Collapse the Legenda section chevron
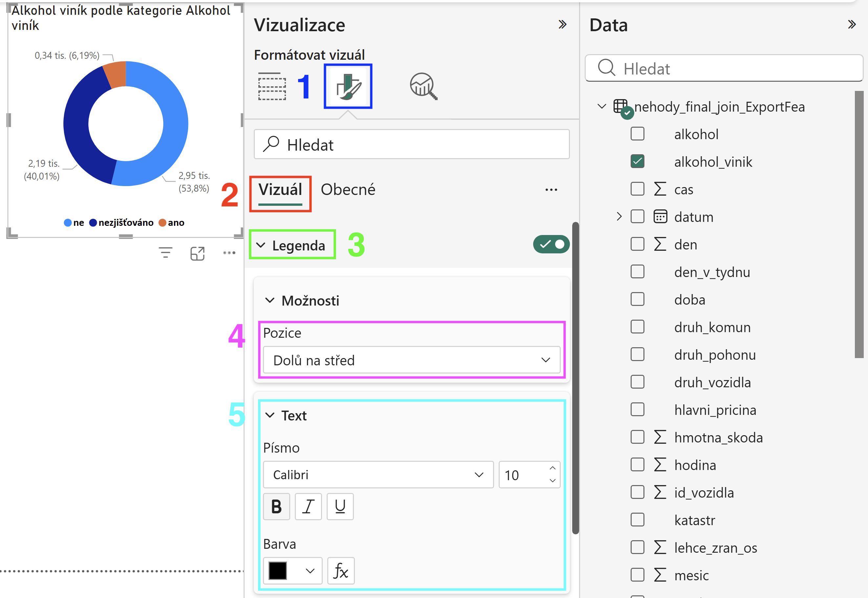Image resolution: width=868 pixels, height=598 pixels. pos(261,246)
